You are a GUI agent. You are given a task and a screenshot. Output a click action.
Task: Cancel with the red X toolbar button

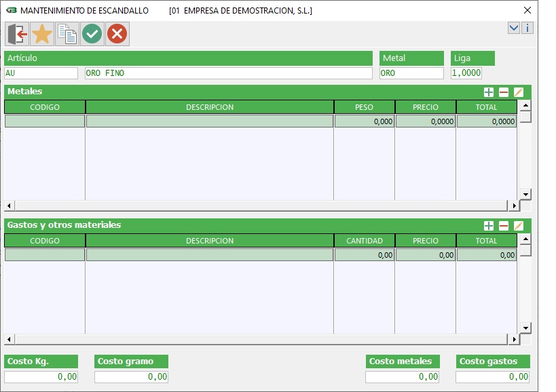[117, 34]
